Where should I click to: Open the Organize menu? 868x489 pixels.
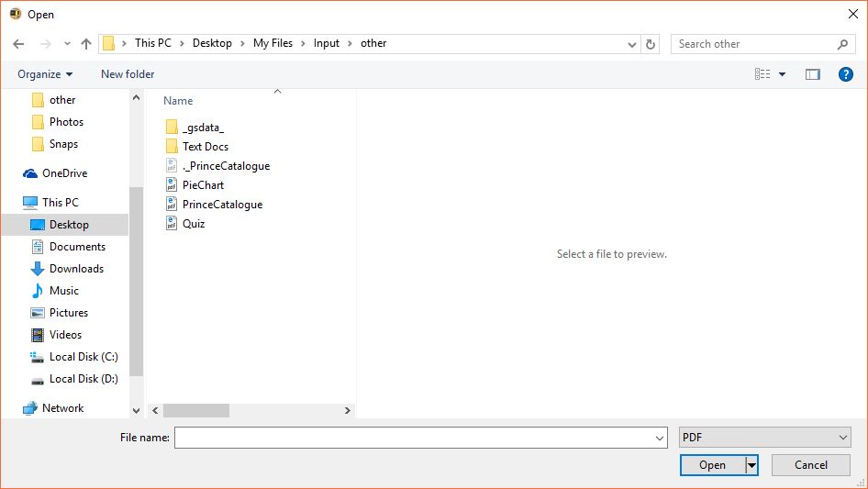click(x=45, y=74)
